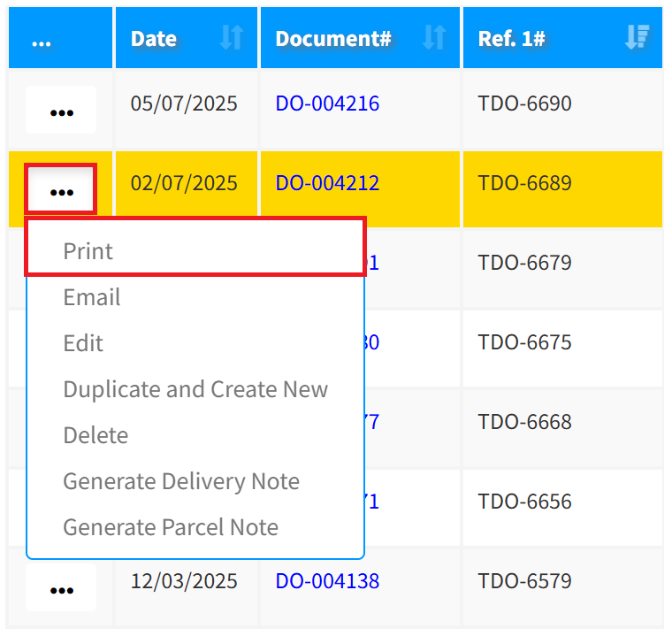672x636 pixels.
Task: Click Generate Delivery Note menu item
Action: [x=181, y=481]
